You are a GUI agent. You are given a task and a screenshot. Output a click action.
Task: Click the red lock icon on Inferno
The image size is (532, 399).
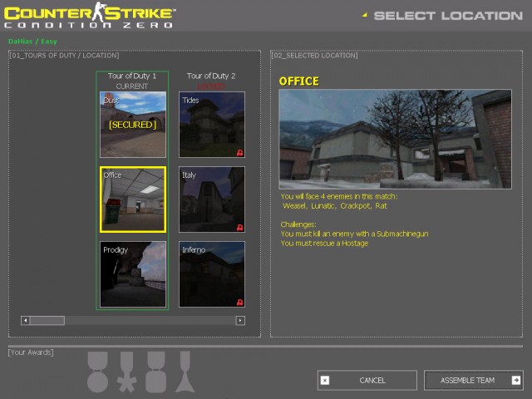(240, 302)
